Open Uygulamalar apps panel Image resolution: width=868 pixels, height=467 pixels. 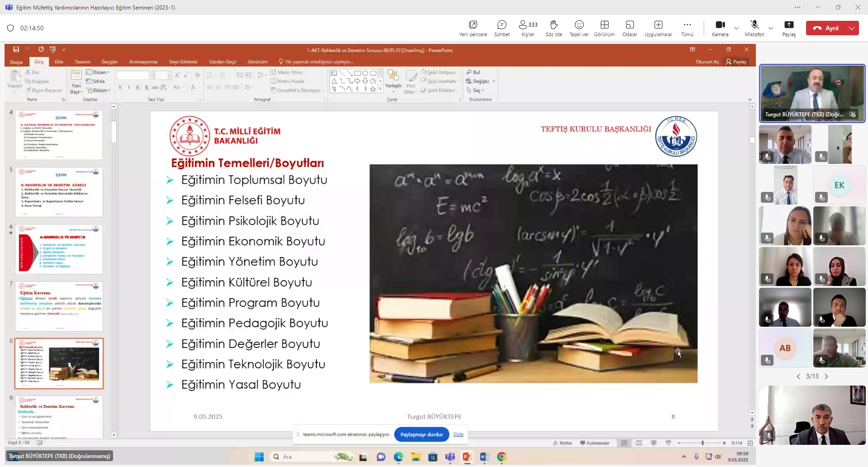pos(658,28)
